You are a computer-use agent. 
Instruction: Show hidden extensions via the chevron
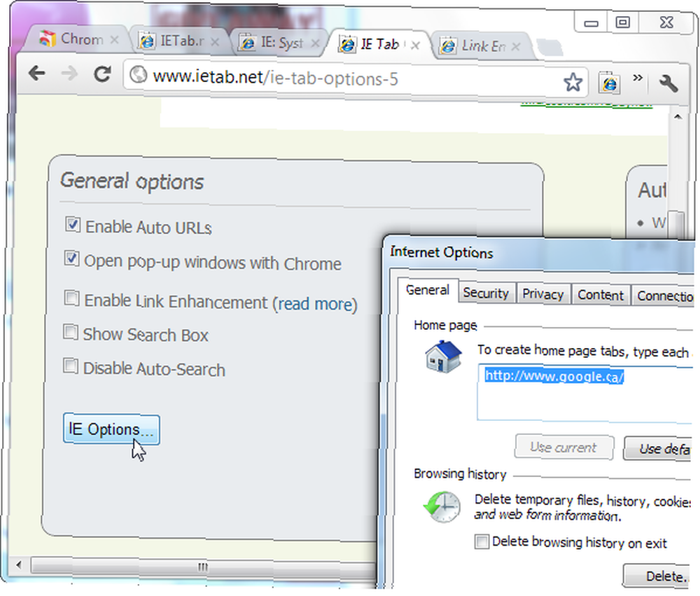(x=638, y=78)
